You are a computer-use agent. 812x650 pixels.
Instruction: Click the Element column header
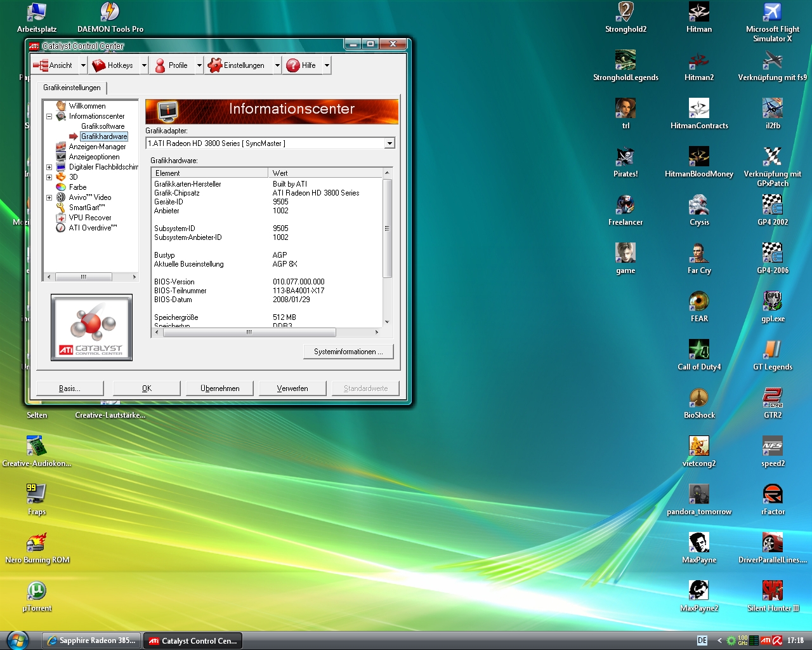point(209,173)
